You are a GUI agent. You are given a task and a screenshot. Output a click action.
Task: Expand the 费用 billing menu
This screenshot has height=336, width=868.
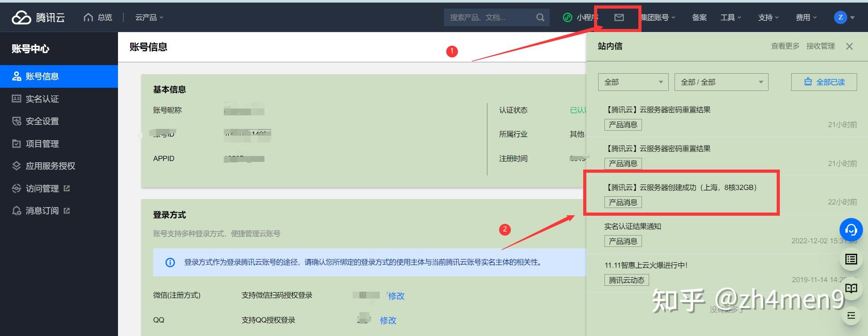pyautogui.click(x=807, y=17)
